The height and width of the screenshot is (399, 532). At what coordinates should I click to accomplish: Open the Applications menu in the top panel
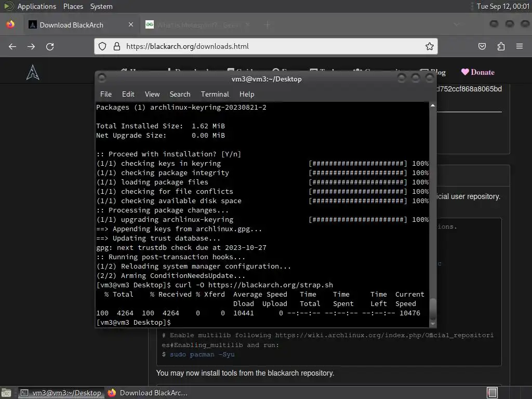click(37, 6)
